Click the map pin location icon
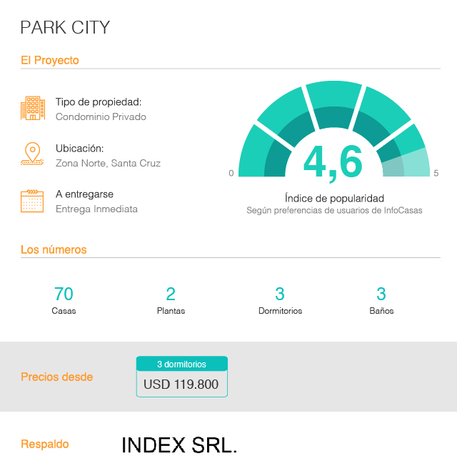Image resolution: width=457 pixels, height=476 pixels. coord(32,154)
